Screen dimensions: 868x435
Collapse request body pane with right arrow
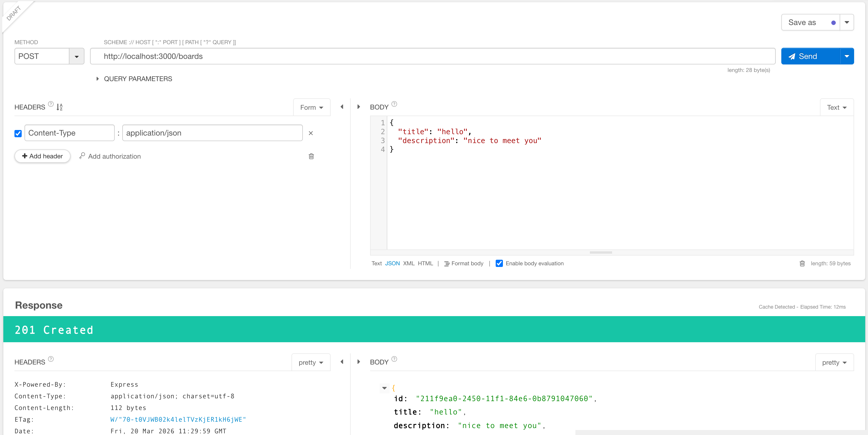[x=358, y=107]
